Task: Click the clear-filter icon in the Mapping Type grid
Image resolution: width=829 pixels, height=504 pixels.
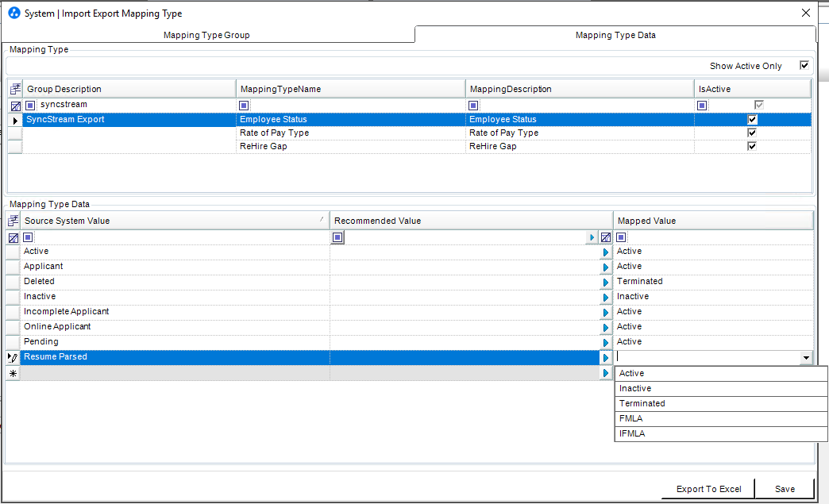Action: pyautogui.click(x=15, y=106)
